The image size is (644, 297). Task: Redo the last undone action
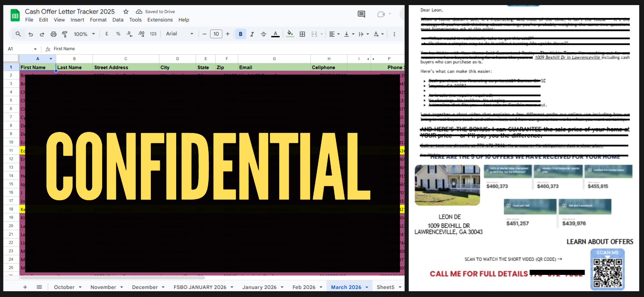coord(42,34)
